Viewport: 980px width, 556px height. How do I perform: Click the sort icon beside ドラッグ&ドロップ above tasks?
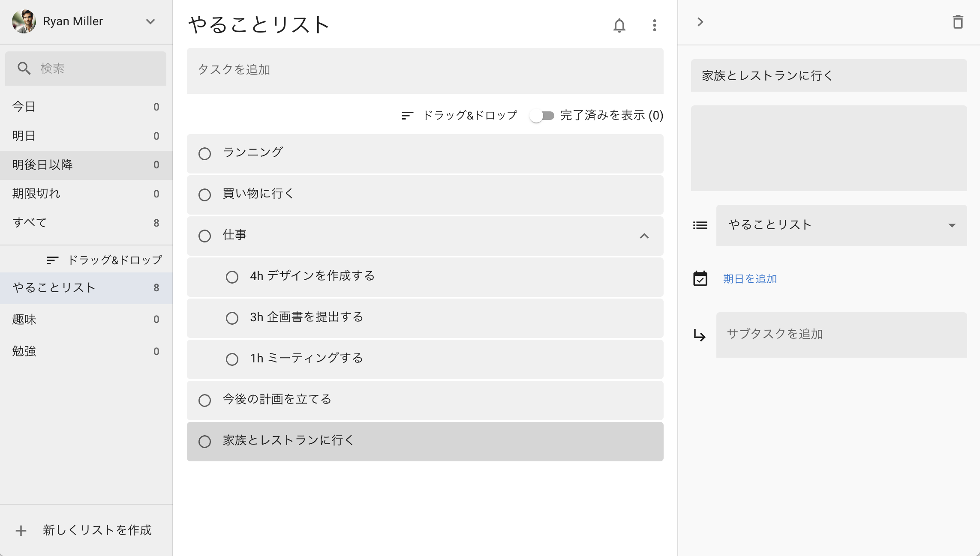tap(406, 115)
